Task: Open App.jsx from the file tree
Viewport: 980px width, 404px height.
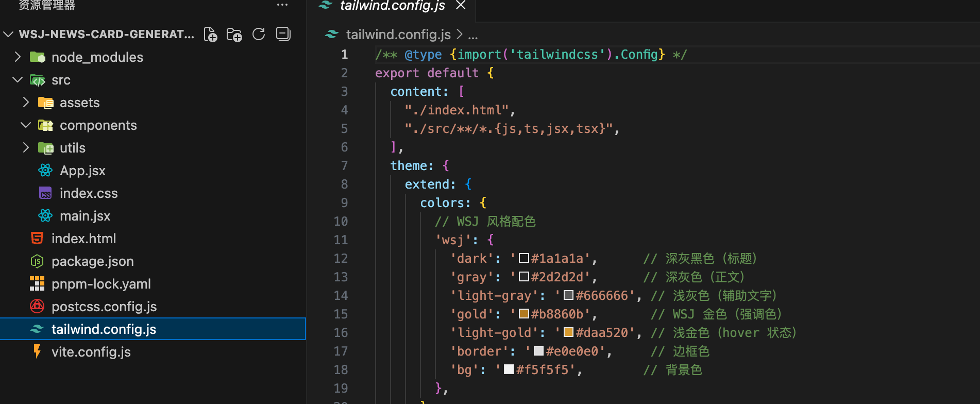Action: click(x=82, y=171)
